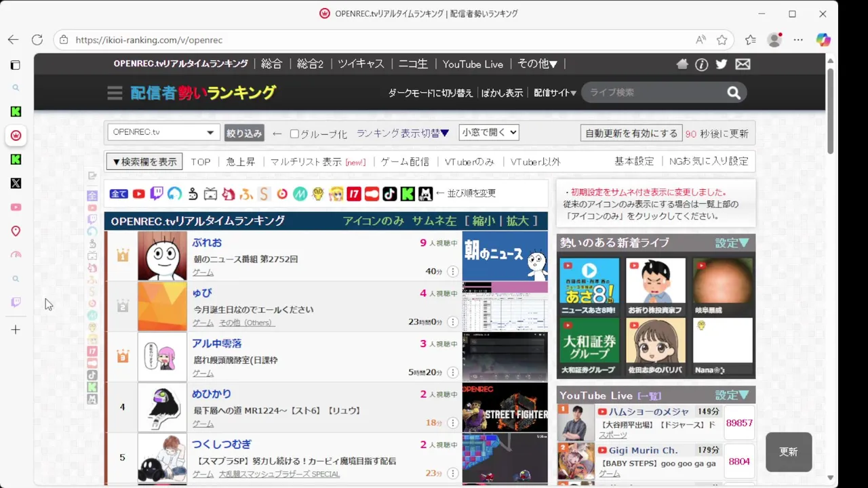Switch to dark mode via ダークモードに切り替え
The image size is (868, 488).
pos(431,94)
